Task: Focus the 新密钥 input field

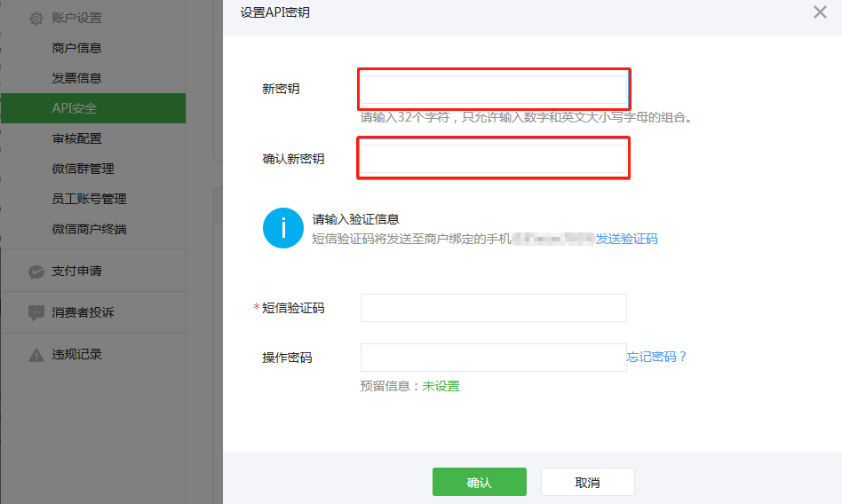Action: 493,90
